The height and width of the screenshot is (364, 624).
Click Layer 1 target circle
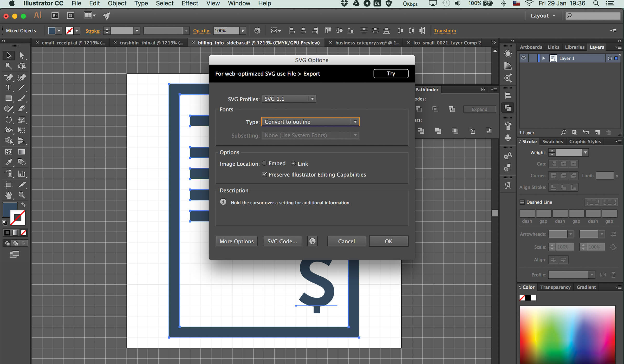pyautogui.click(x=610, y=58)
